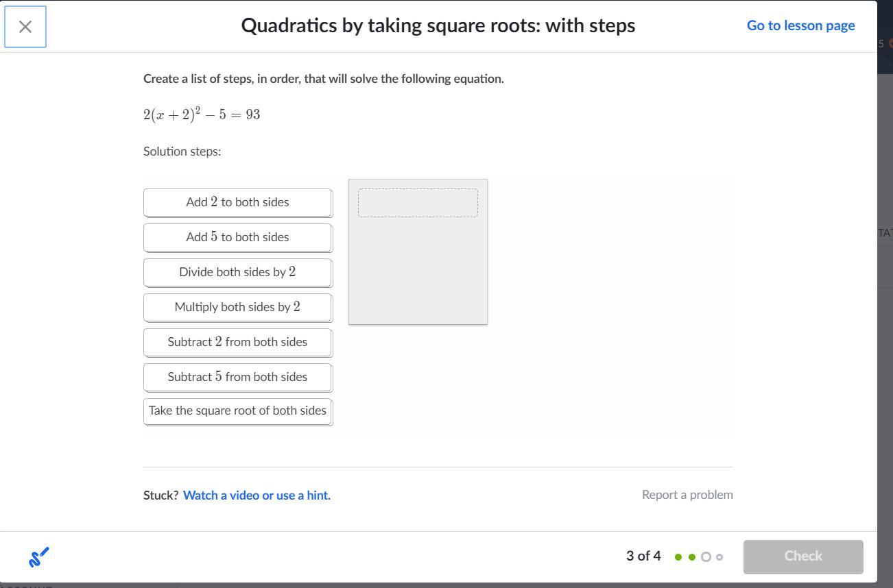This screenshot has height=588, width=893.
Task: Click the dashed empty step placeholder
Action: (418, 203)
